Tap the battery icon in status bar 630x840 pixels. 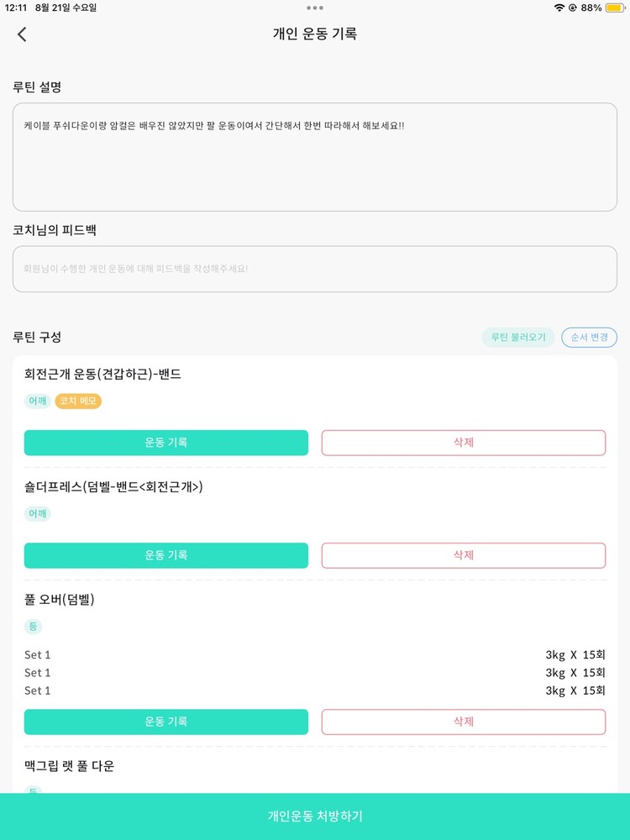click(614, 8)
